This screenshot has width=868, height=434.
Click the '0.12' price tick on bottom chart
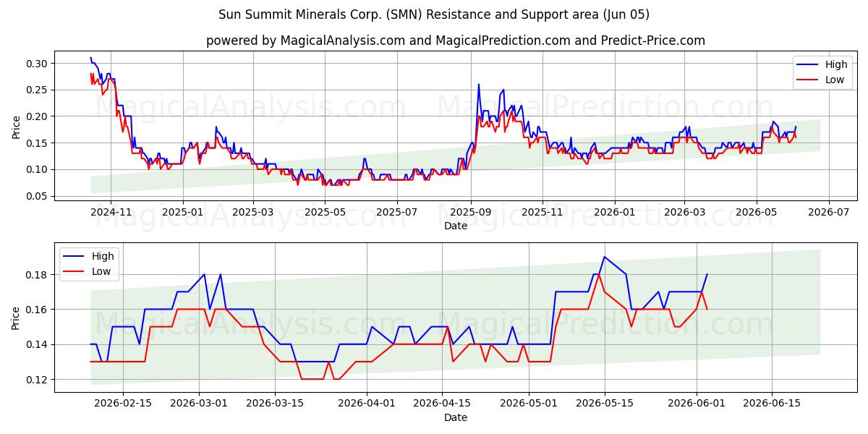(x=38, y=380)
